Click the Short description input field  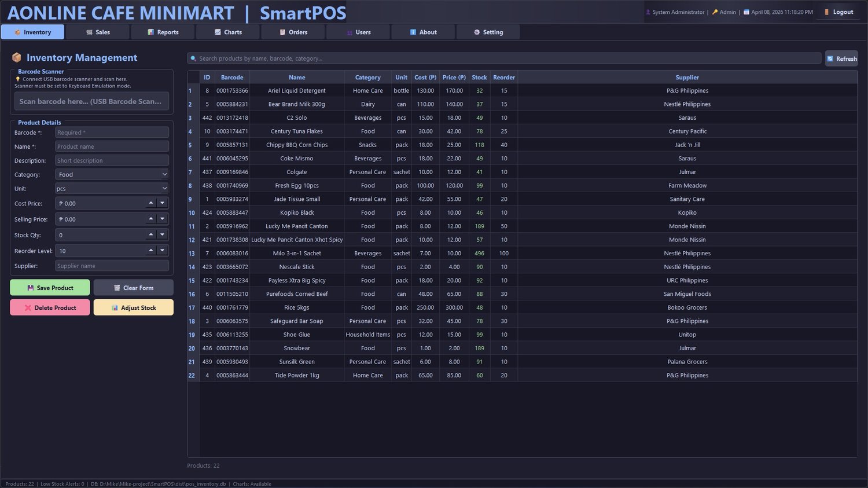[112, 160]
